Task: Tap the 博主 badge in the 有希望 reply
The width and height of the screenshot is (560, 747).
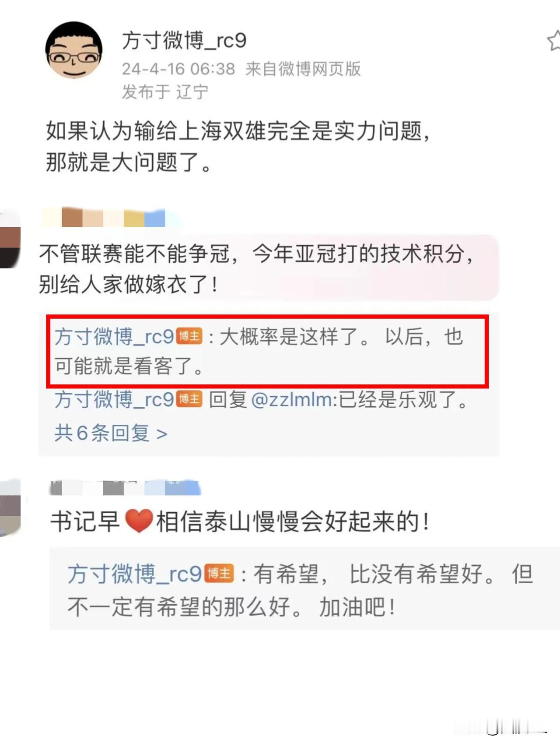Action: click(220, 573)
